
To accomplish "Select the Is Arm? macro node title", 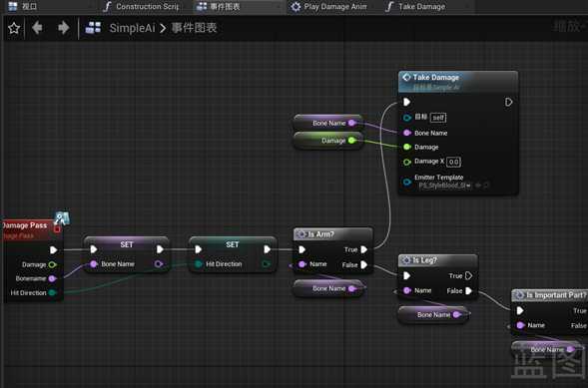I will click(321, 234).
